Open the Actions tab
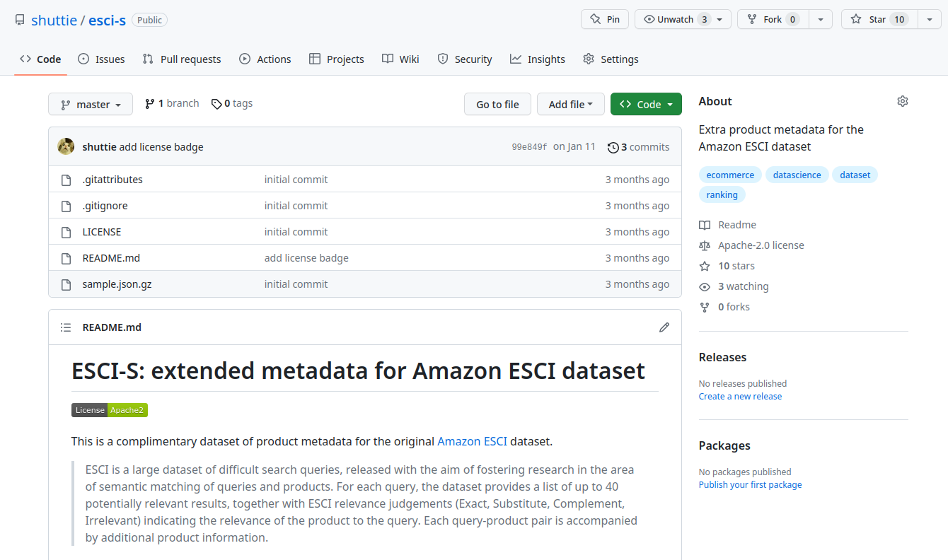This screenshot has height=560, width=948. [265, 59]
